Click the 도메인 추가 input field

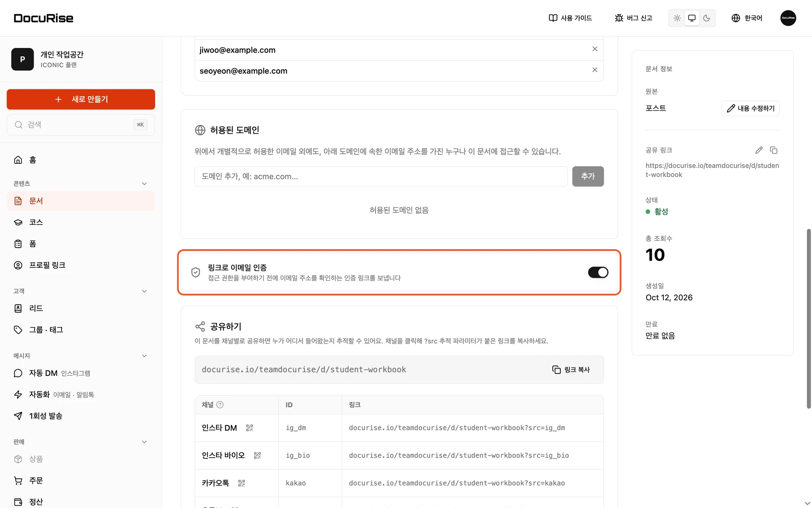[x=381, y=176]
